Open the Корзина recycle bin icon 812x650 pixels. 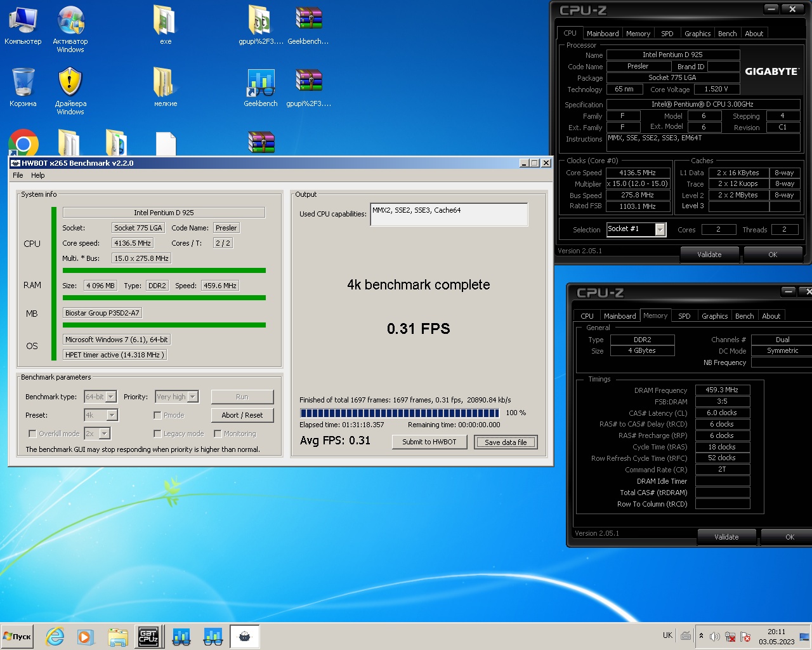pyautogui.click(x=23, y=88)
